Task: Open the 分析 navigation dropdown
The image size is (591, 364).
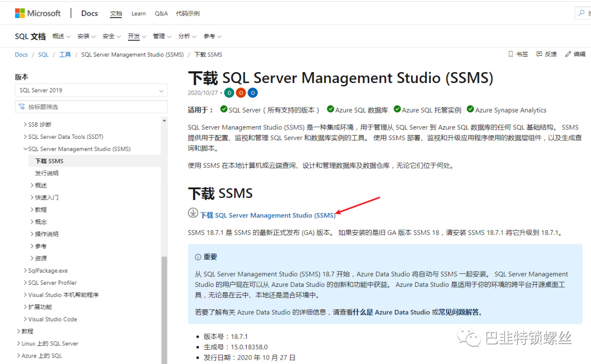Action: point(187,36)
